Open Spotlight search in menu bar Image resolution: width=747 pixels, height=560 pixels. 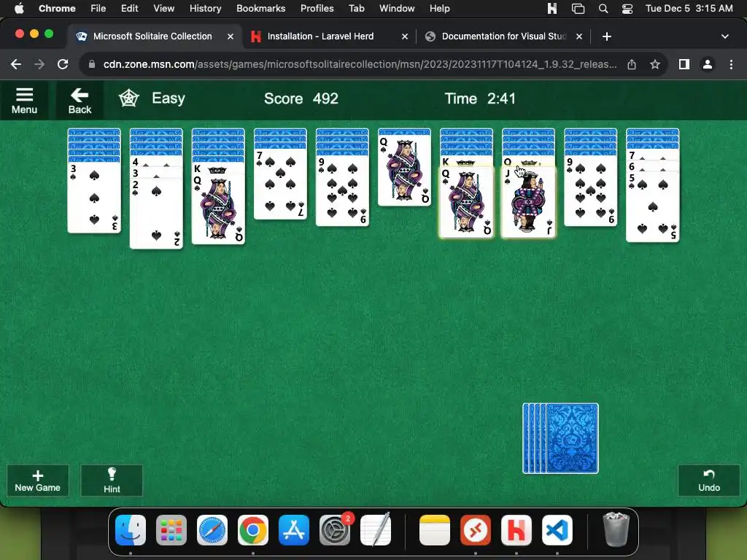(603, 8)
